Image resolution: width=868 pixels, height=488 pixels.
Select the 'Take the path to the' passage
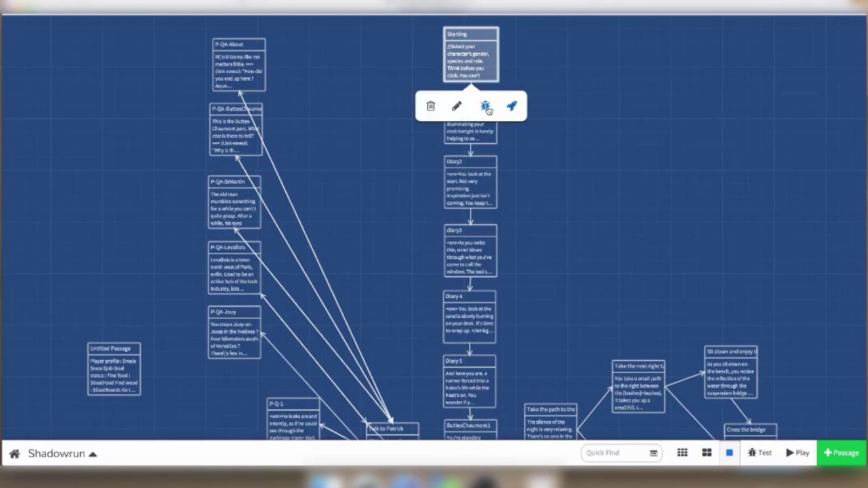551,422
